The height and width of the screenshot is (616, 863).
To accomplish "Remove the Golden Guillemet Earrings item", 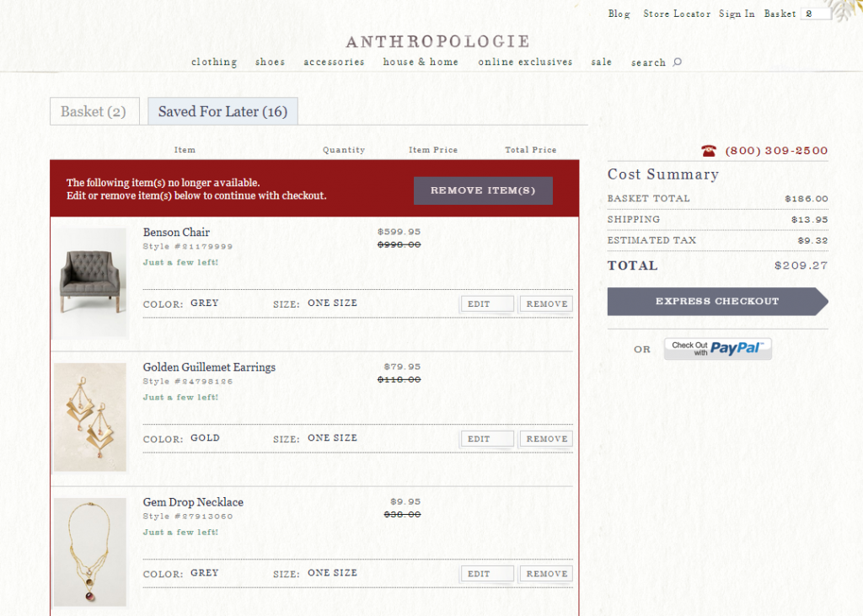I will [x=546, y=439].
